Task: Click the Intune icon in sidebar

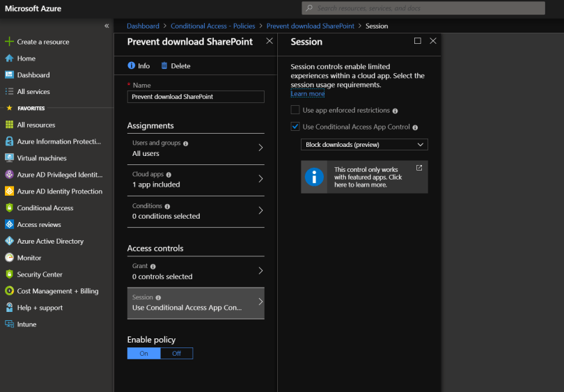Action: point(10,324)
